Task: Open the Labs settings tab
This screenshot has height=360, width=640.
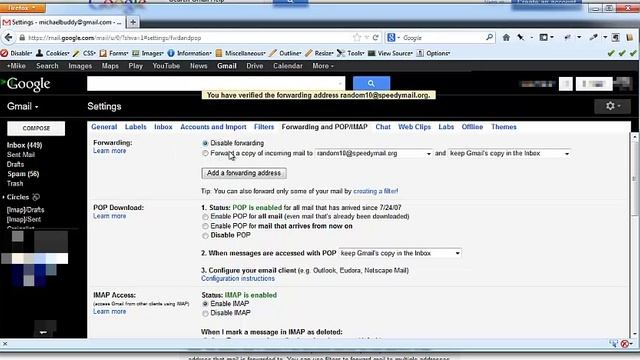Action: click(446, 127)
